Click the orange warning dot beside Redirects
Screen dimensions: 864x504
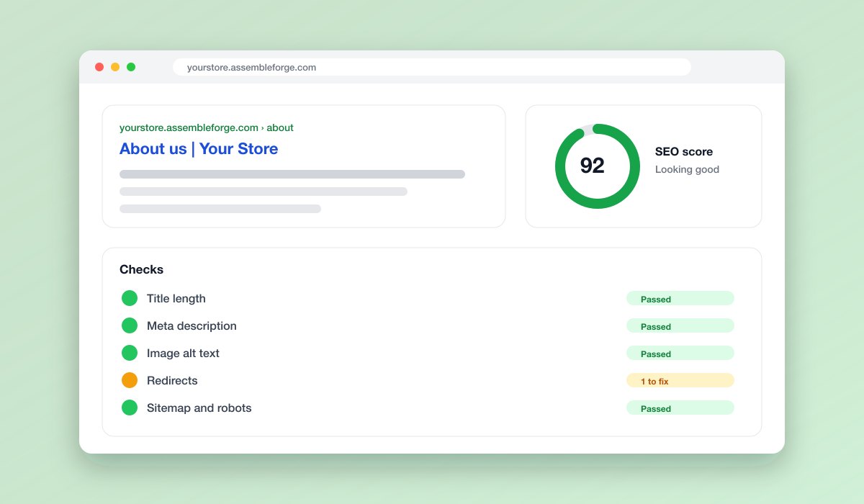click(130, 380)
